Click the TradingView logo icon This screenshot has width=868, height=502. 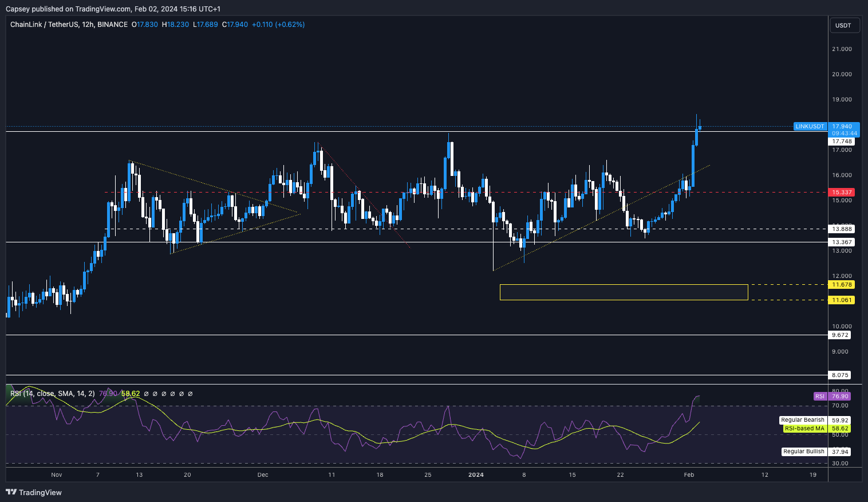coord(11,492)
